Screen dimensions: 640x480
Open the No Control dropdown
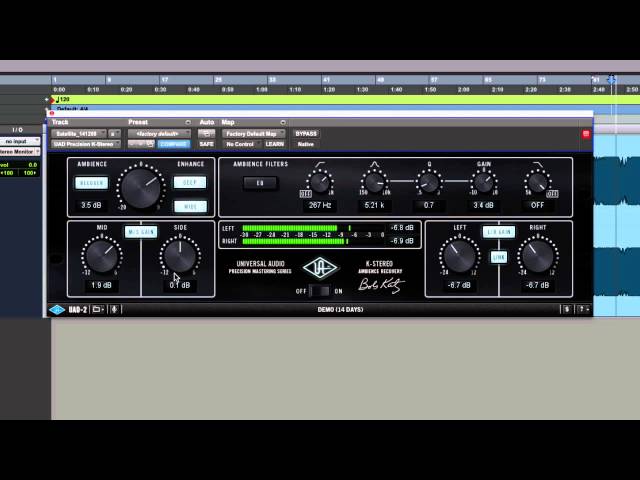tap(241, 144)
